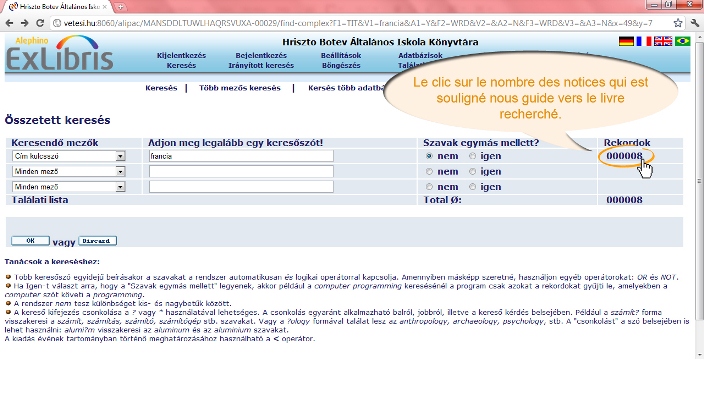Go back with browser back arrow
704x396 pixels.
9,23
